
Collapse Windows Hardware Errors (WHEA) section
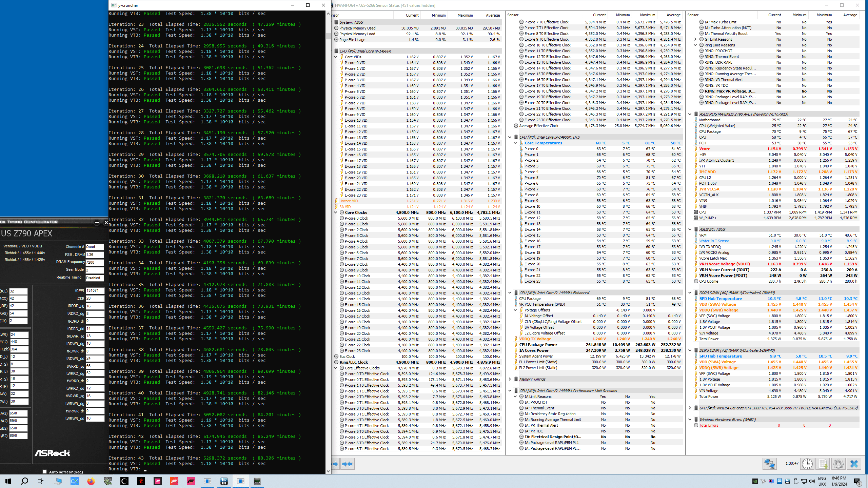tap(690, 420)
